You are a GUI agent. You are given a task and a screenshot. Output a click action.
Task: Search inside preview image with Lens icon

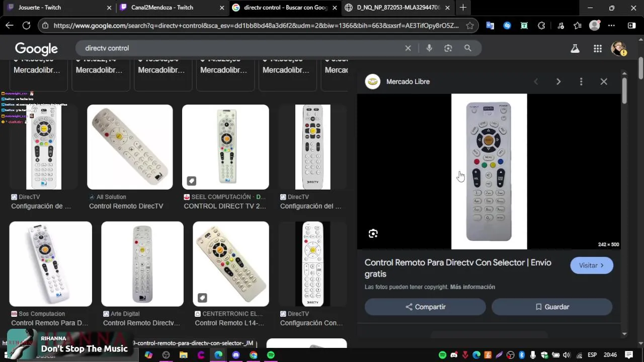373,233
